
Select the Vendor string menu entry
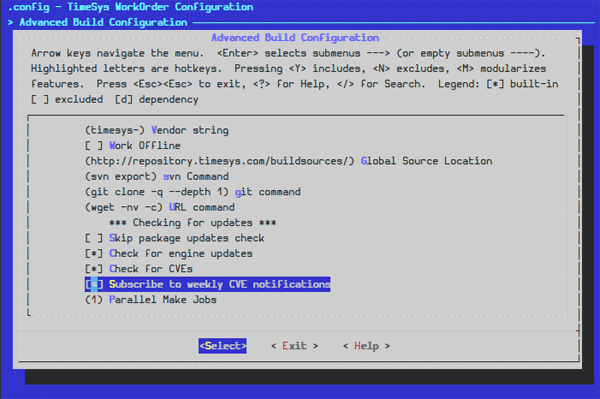pos(157,130)
